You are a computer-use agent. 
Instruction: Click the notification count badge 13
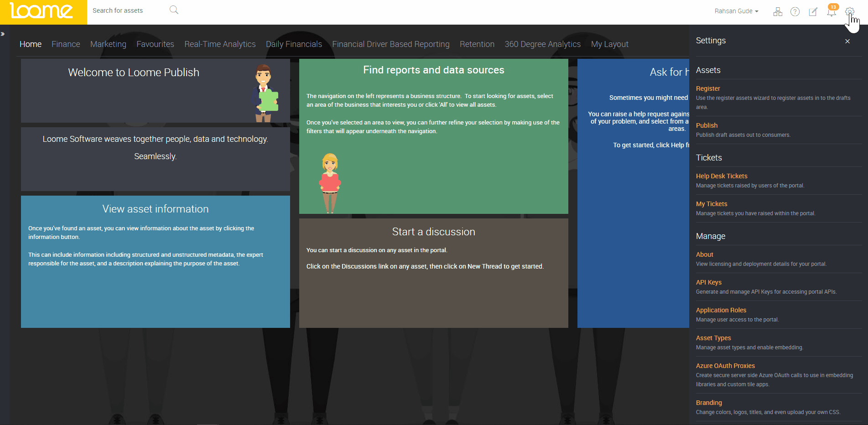[x=833, y=7]
